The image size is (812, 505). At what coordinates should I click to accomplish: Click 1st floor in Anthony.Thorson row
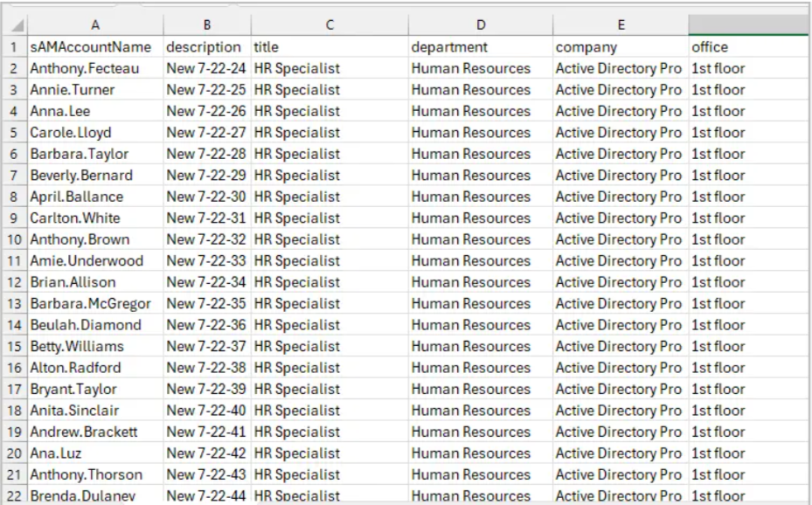(749, 475)
